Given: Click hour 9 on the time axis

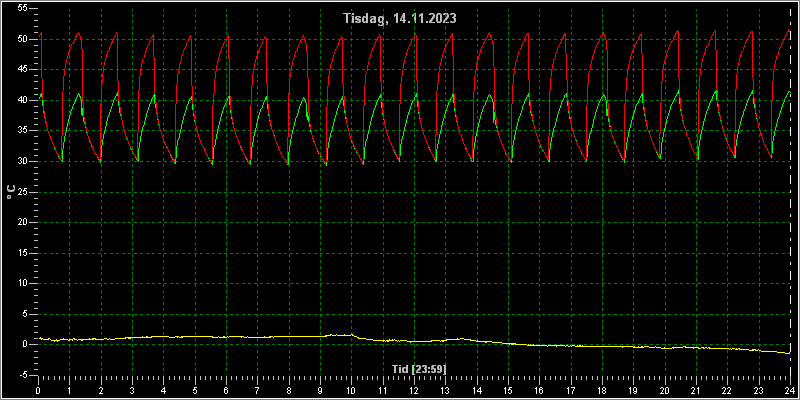Looking at the screenshot, I should pos(320,391).
